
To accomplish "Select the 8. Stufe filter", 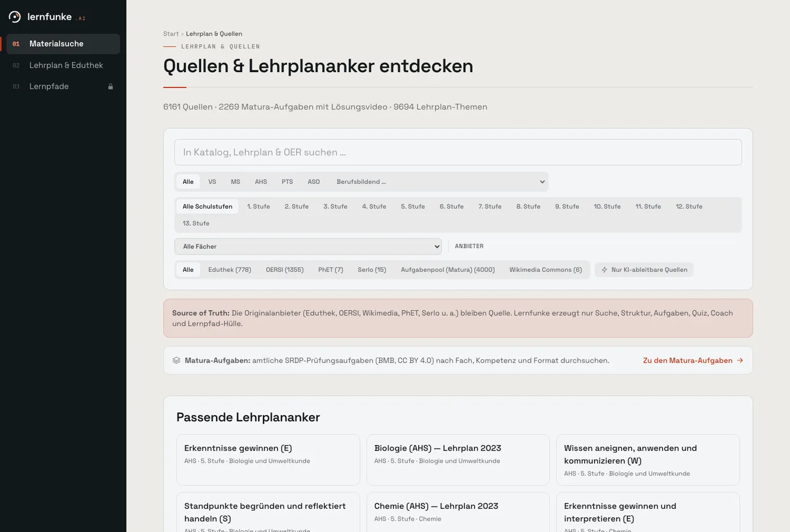I will point(528,206).
